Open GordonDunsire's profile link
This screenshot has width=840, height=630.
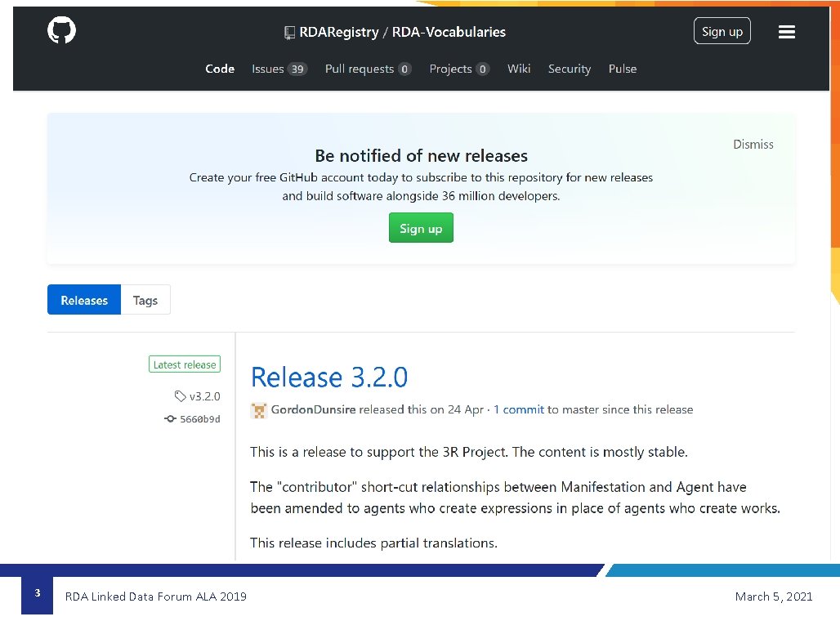pos(314,410)
